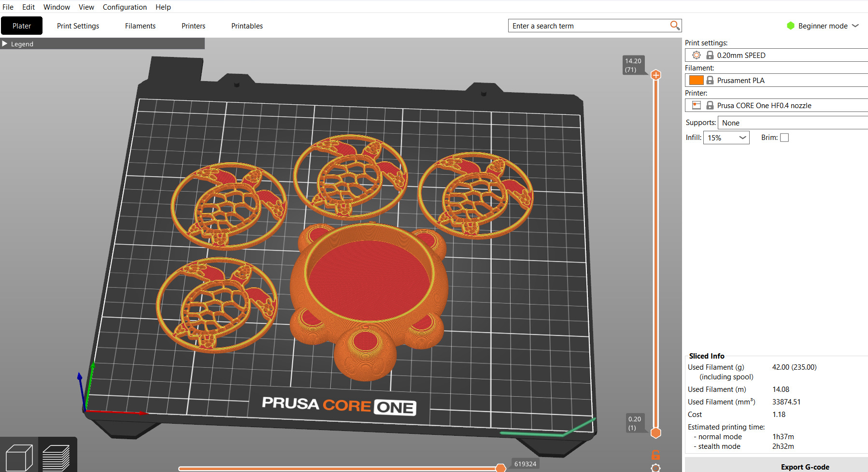Open the File menu

click(x=8, y=7)
